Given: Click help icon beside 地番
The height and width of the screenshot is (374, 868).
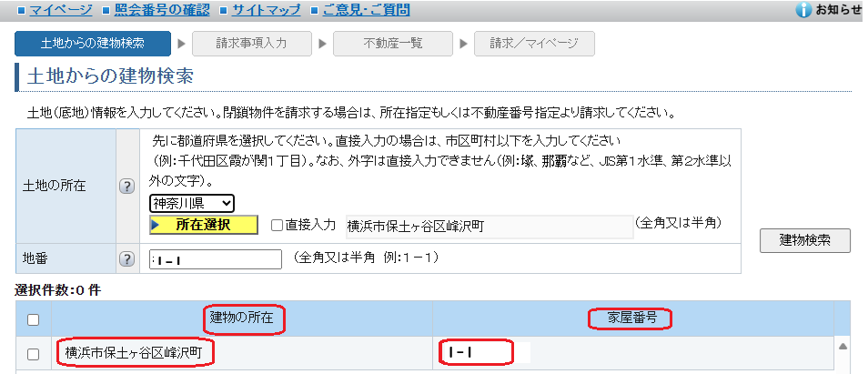Looking at the screenshot, I should (x=127, y=259).
